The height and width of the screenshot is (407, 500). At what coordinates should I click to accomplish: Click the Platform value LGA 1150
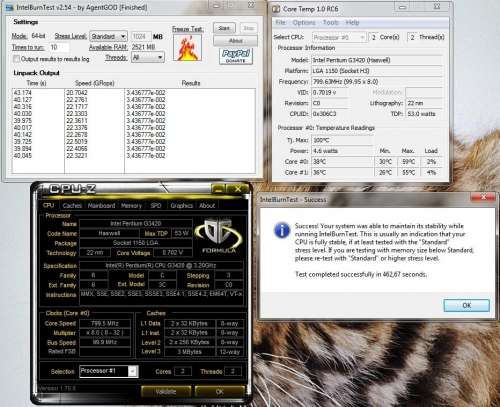pos(377,71)
